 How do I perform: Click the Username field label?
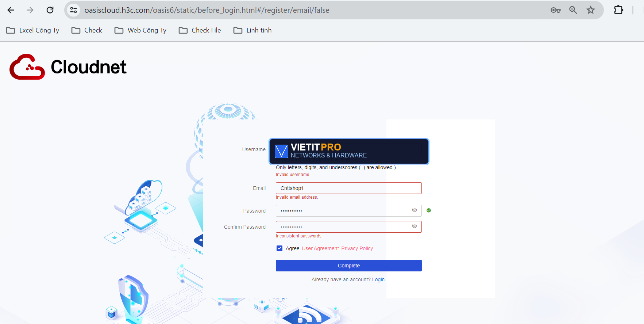[x=254, y=149]
